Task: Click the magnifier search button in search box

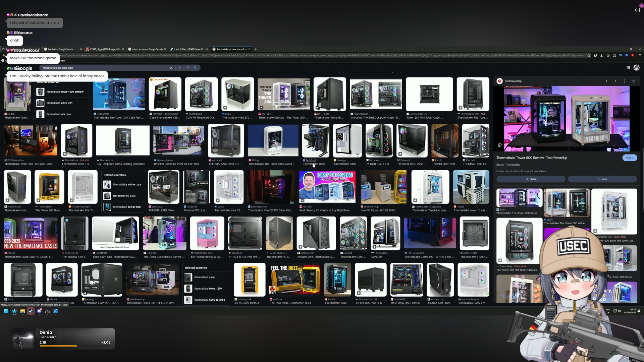Action: click(x=195, y=68)
